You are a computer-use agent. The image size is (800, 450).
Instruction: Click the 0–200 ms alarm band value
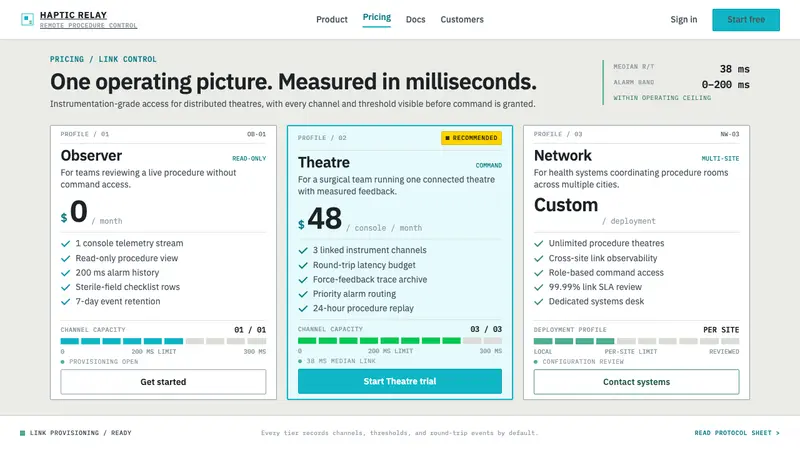(726, 85)
